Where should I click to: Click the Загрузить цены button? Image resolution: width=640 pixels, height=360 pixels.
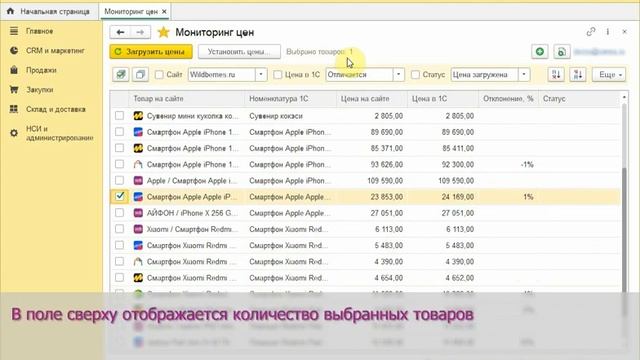click(151, 52)
